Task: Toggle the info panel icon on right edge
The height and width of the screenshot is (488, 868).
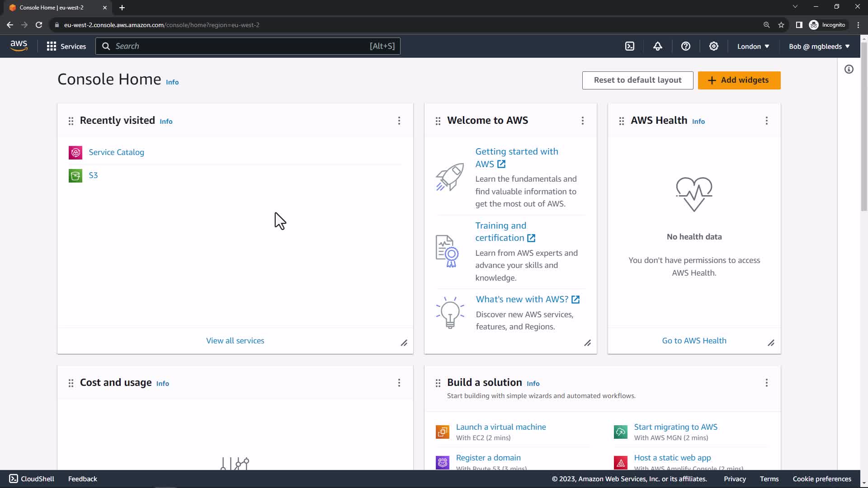Action: [849, 69]
